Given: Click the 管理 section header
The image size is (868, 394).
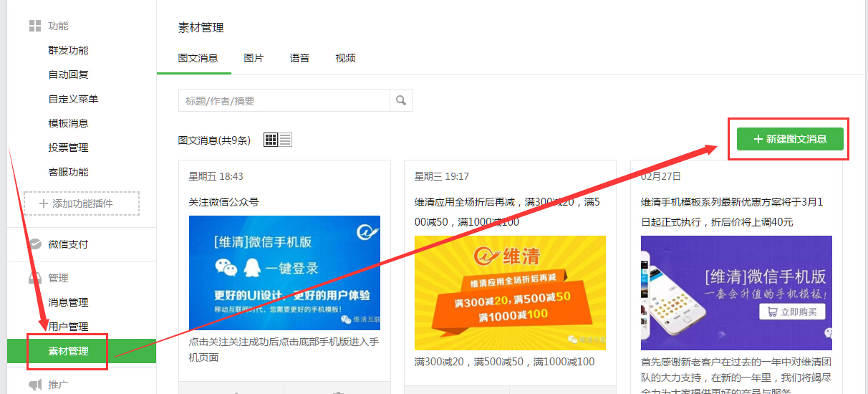Looking at the screenshot, I should [x=59, y=278].
